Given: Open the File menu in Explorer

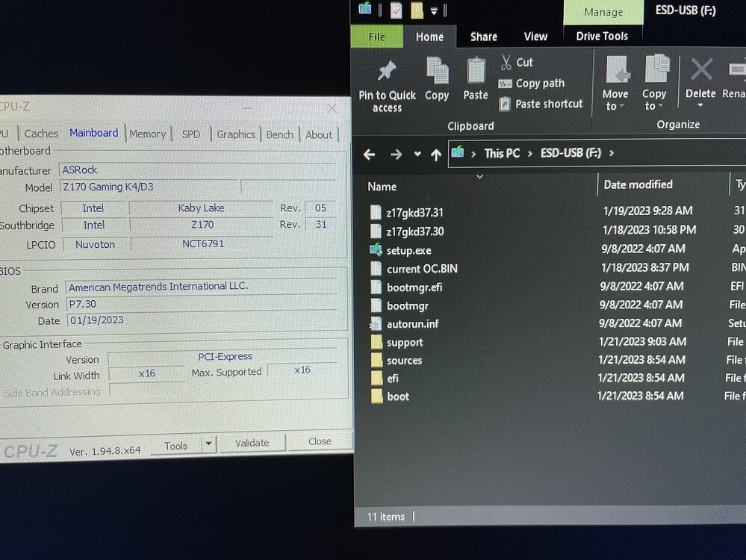Looking at the screenshot, I should pos(377,37).
